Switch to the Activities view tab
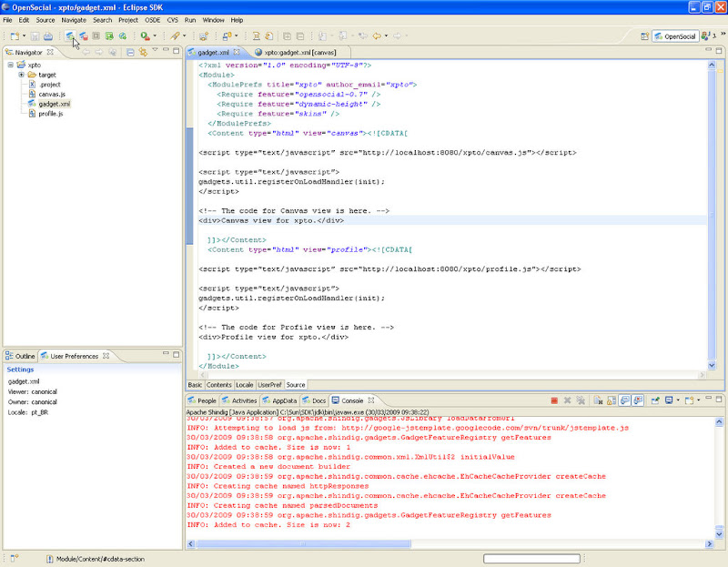 pos(239,400)
